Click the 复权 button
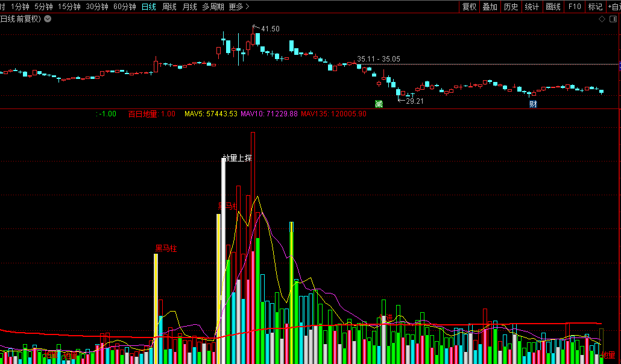The width and height of the screenshot is (621, 364). [470, 7]
